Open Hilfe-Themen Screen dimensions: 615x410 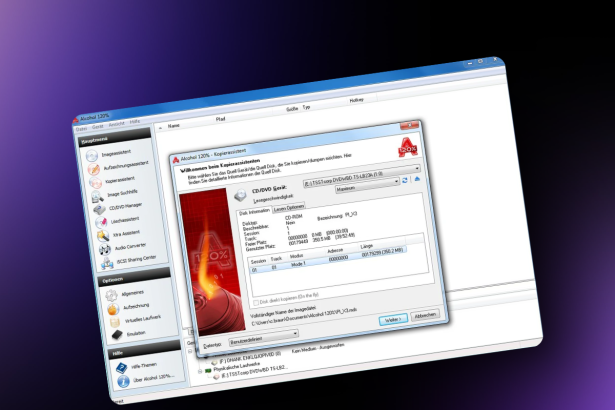[x=144, y=366]
